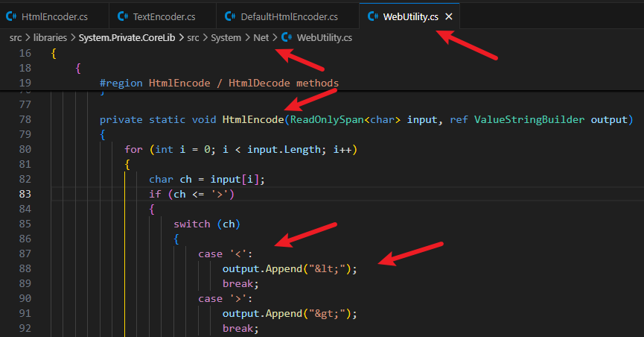Click line number 83 in the gutter
The width and height of the screenshot is (644, 337).
point(25,194)
